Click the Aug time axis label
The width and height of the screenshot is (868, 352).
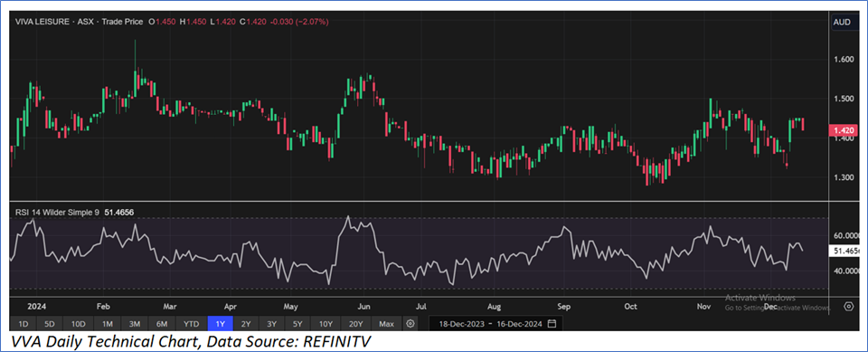[495, 306]
